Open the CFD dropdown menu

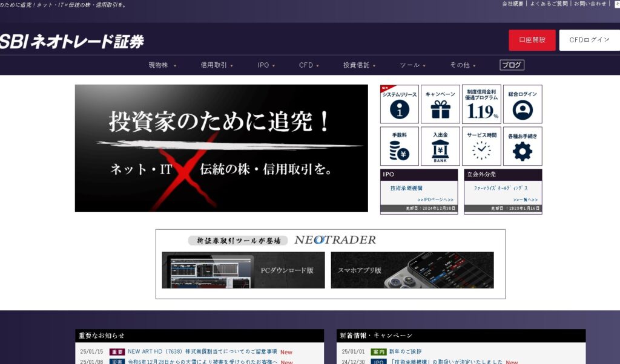tap(308, 65)
